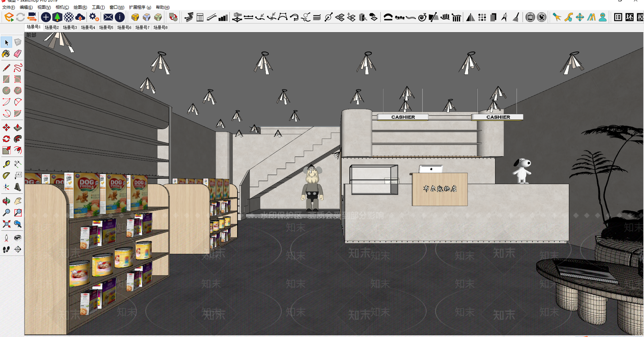Screen dimensions: 644x337
Task: Click the teal person toolbar icon
Action: [603, 17]
